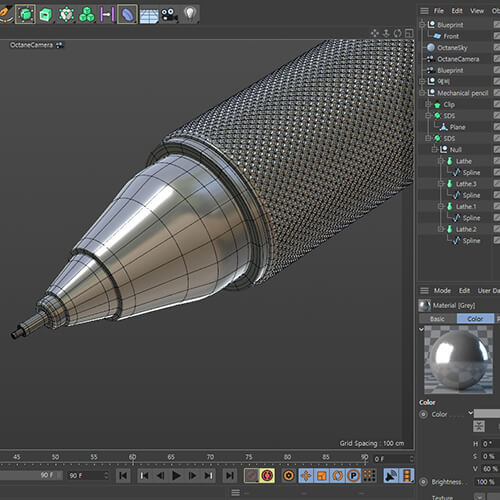This screenshot has width=500, height=500.
Task: Open the View menu in Object Manager
Action: pyautogui.click(x=477, y=11)
